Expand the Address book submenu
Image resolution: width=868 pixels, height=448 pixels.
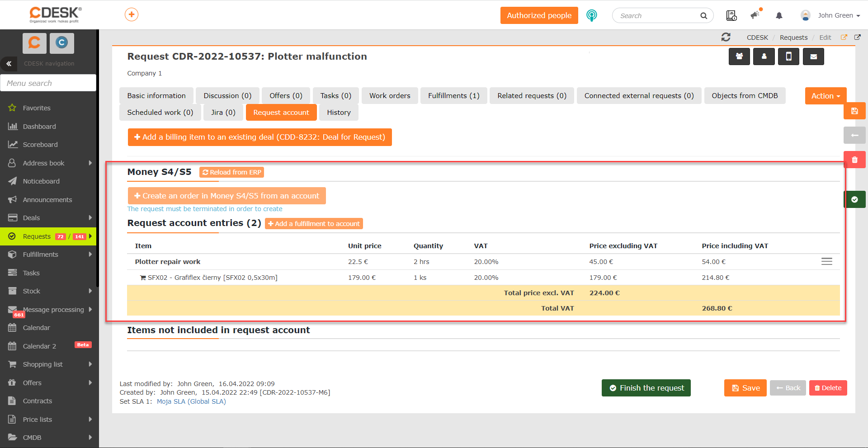(90, 163)
